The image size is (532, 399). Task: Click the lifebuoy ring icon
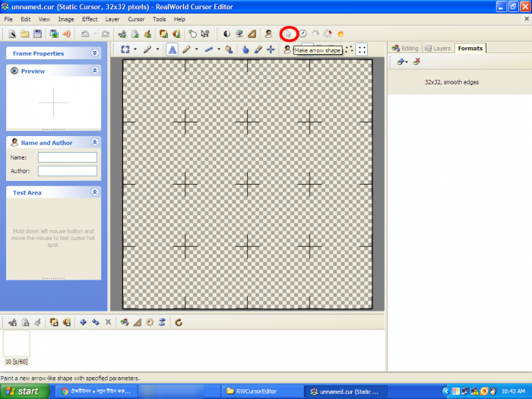click(328, 34)
